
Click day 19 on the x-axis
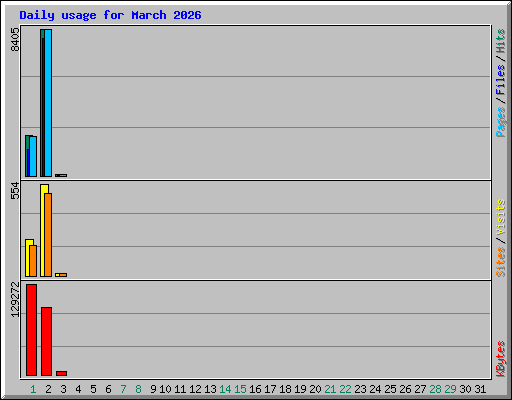click(x=300, y=389)
